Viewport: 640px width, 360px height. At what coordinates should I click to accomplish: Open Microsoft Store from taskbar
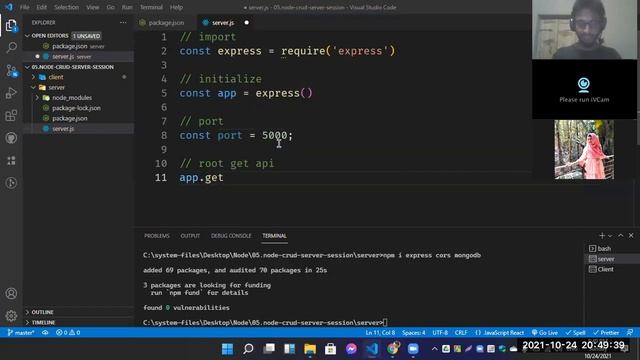[x=330, y=349]
